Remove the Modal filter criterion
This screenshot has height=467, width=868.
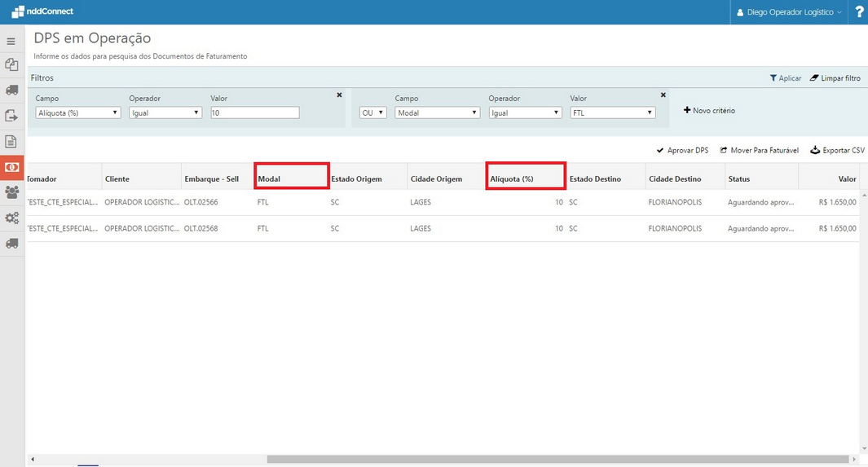point(663,95)
